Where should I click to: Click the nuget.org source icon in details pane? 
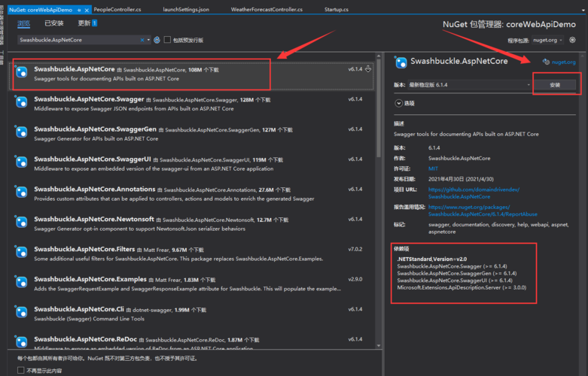546,62
